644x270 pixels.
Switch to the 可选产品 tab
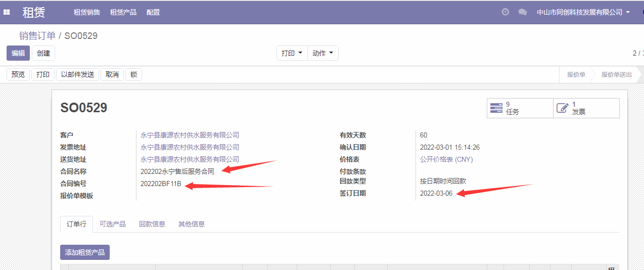point(112,224)
